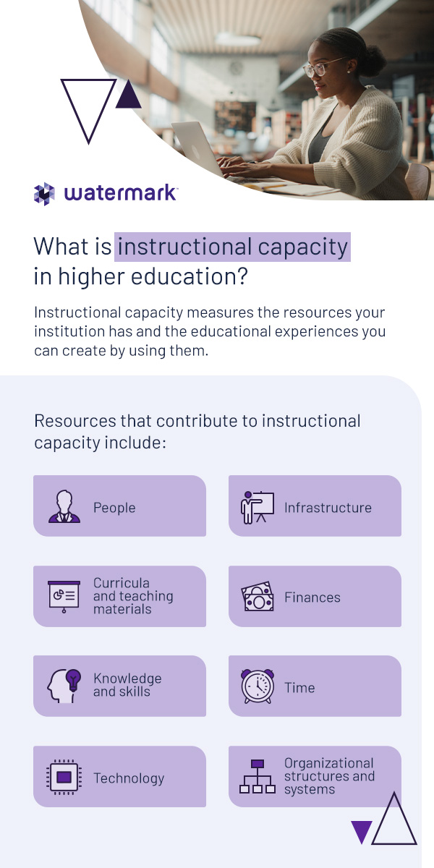Click the Time alarm clock icon
The width and height of the screenshot is (434, 868).
point(258,686)
